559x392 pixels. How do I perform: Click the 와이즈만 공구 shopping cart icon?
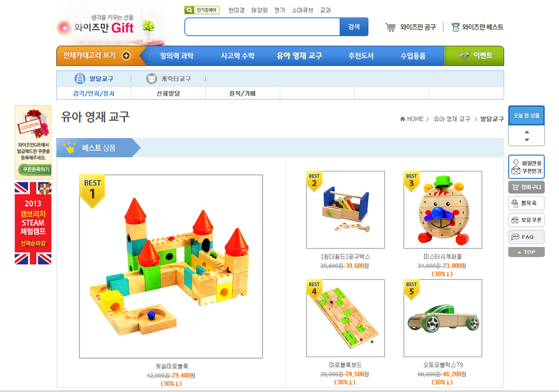click(390, 27)
